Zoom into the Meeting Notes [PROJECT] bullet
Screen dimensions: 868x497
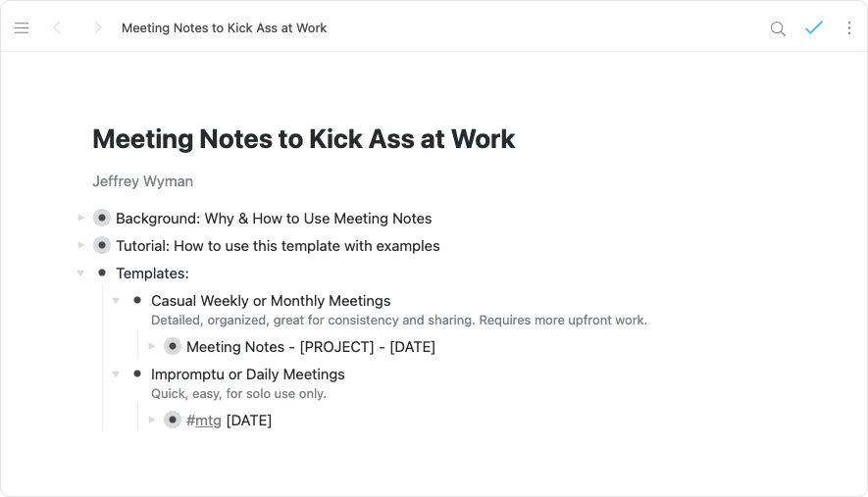coord(173,346)
